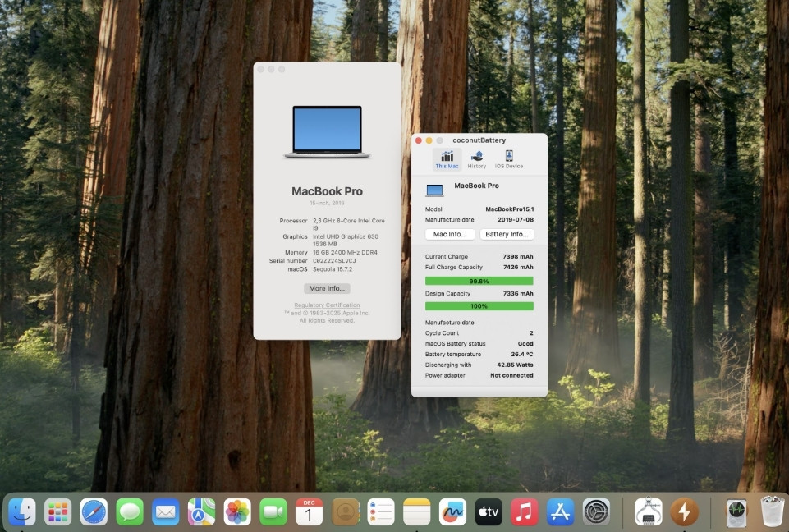Open the Battery Info... button
This screenshot has width=789, height=532.
point(507,234)
